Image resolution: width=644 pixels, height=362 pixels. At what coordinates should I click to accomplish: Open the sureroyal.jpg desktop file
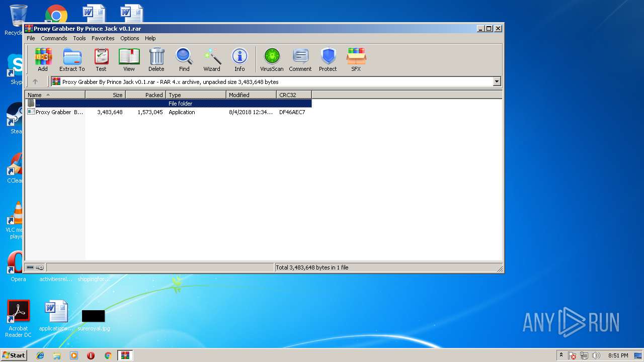94,320
